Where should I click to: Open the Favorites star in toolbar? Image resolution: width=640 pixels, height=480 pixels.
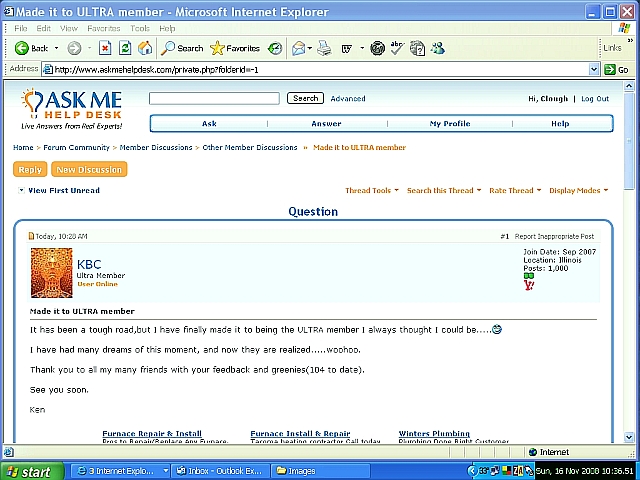pos(235,48)
